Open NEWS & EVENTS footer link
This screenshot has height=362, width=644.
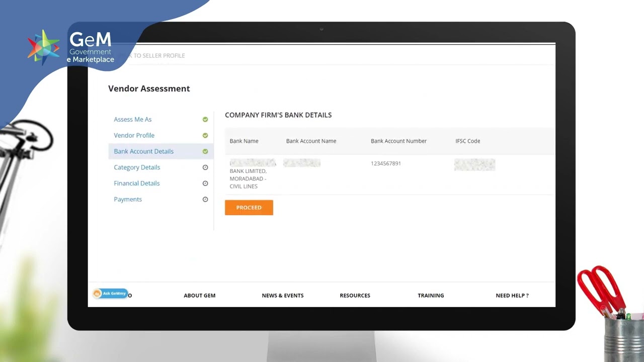[283, 296]
